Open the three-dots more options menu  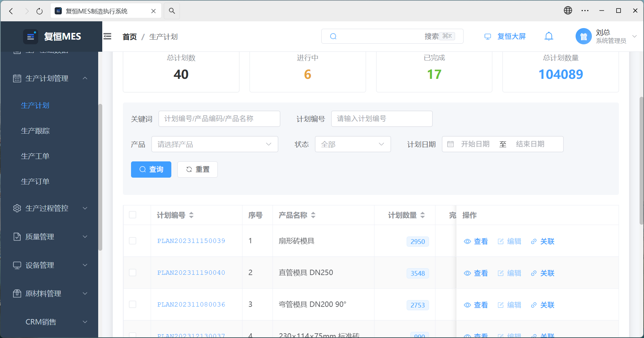click(585, 10)
